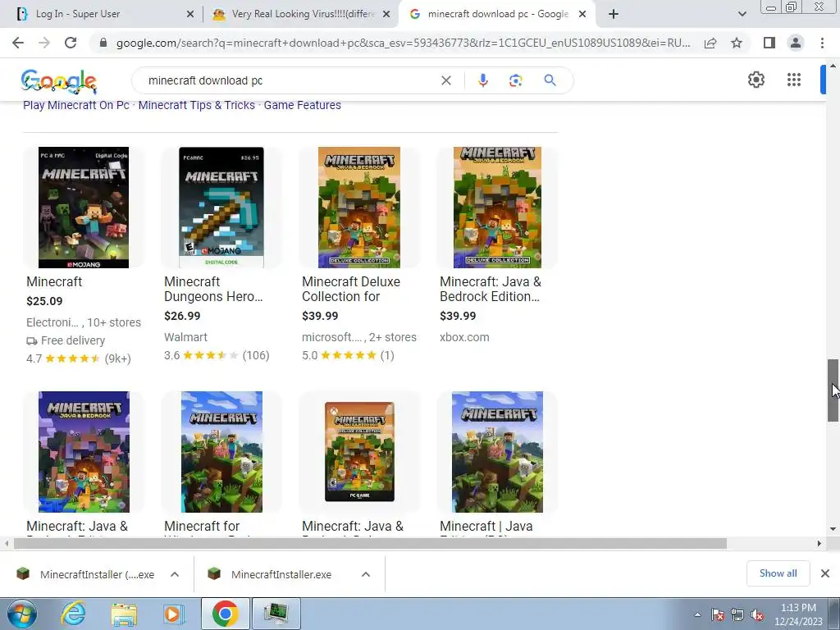Open Play Minecraft On Pc link
The image size is (840, 630).
76,105
